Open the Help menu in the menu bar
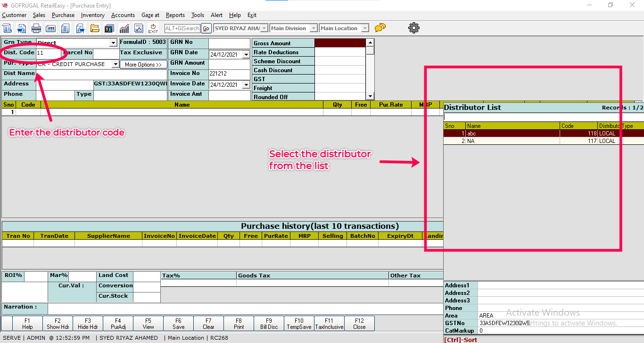The image size is (644, 343). point(235,15)
